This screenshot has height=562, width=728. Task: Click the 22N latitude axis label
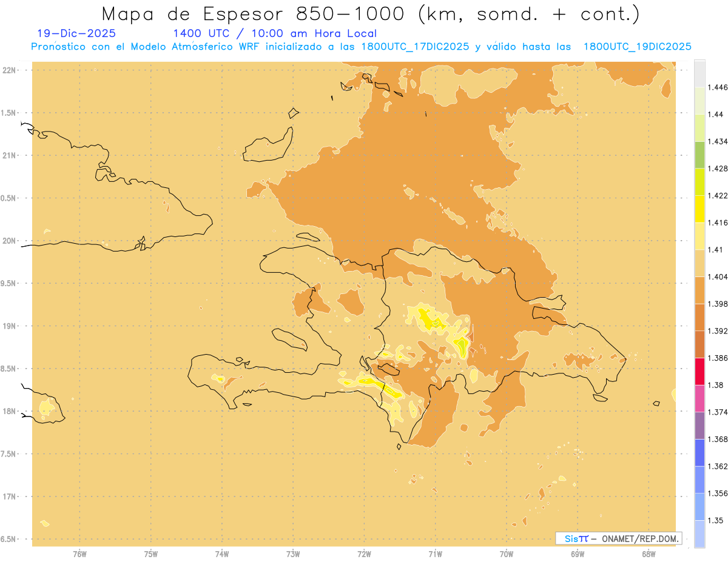[9, 70]
